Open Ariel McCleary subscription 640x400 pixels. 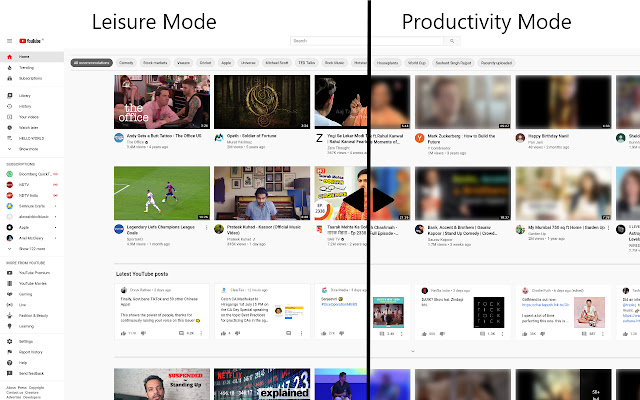click(x=32, y=238)
